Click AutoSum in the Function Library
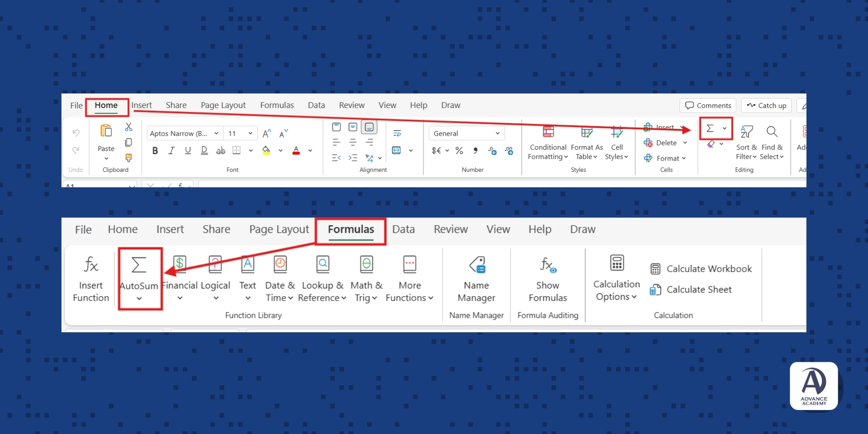 point(139,278)
